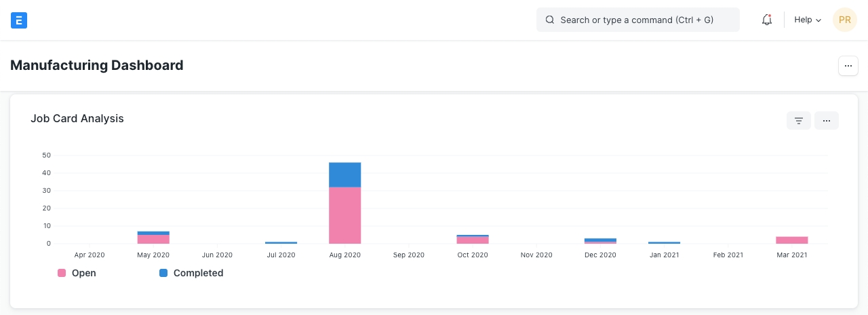Select the Aug 2020 Completed bar segment
This screenshot has width=868, height=315.
point(344,174)
